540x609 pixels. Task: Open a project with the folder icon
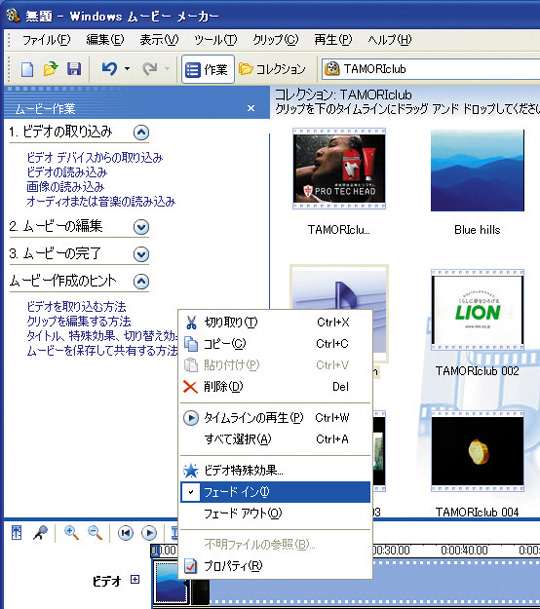pos(51,69)
